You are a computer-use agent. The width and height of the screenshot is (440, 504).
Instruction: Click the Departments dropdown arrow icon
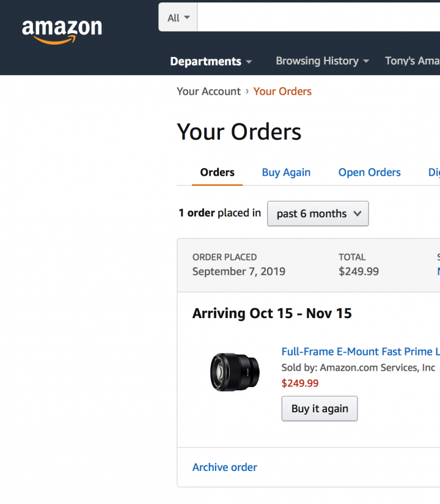[x=249, y=62]
